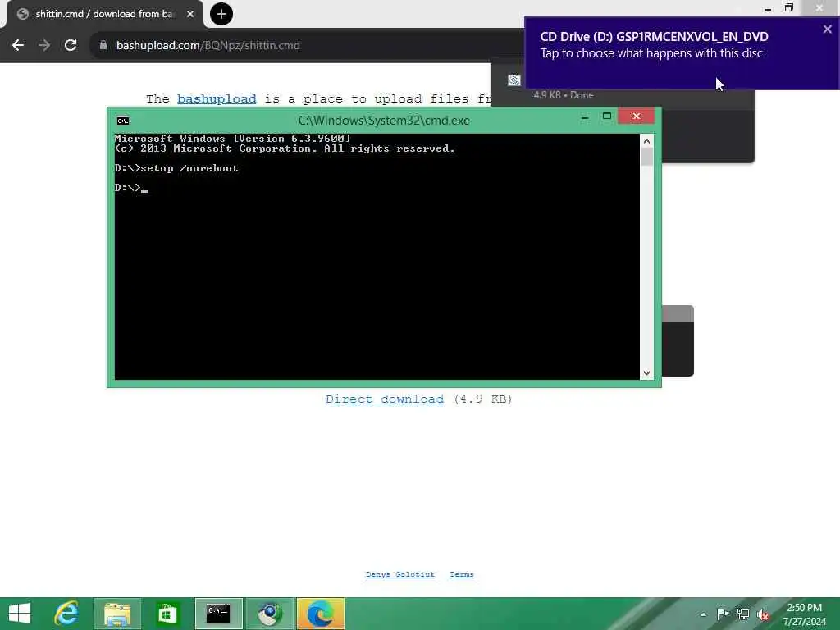Open the cmd.exe window system menu icon
Screen dimensions: 840x630
pos(123,121)
